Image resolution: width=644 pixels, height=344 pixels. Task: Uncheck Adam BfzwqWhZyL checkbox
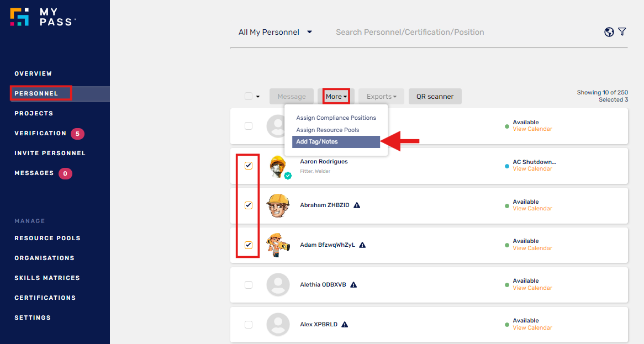249,245
